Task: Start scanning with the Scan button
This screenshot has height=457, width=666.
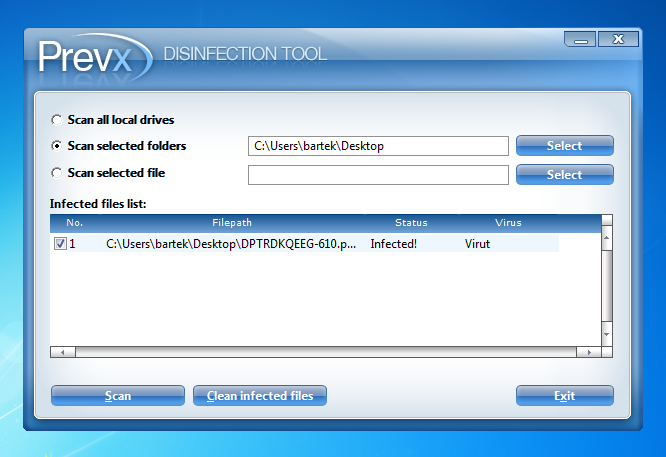Action: (118, 396)
